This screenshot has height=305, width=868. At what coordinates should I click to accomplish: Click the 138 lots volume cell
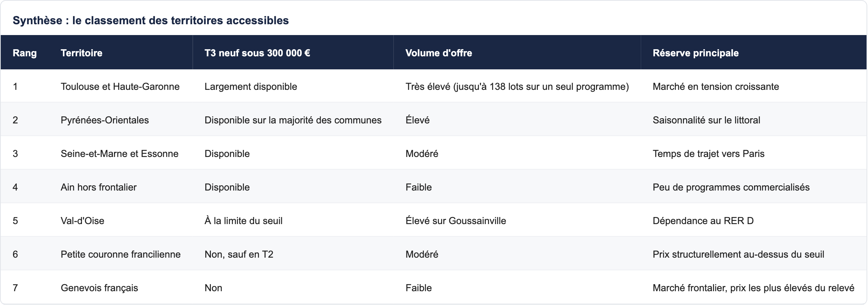(x=517, y=86)
